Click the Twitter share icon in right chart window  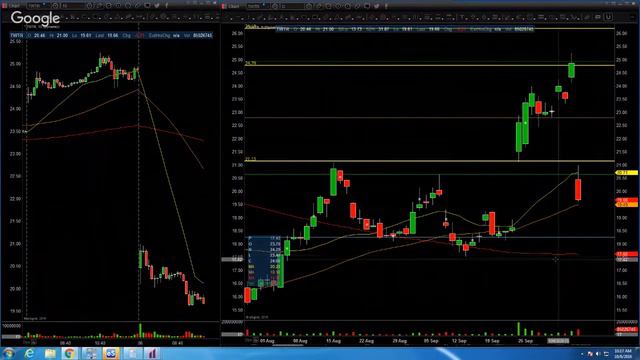[x=377, y=6]
